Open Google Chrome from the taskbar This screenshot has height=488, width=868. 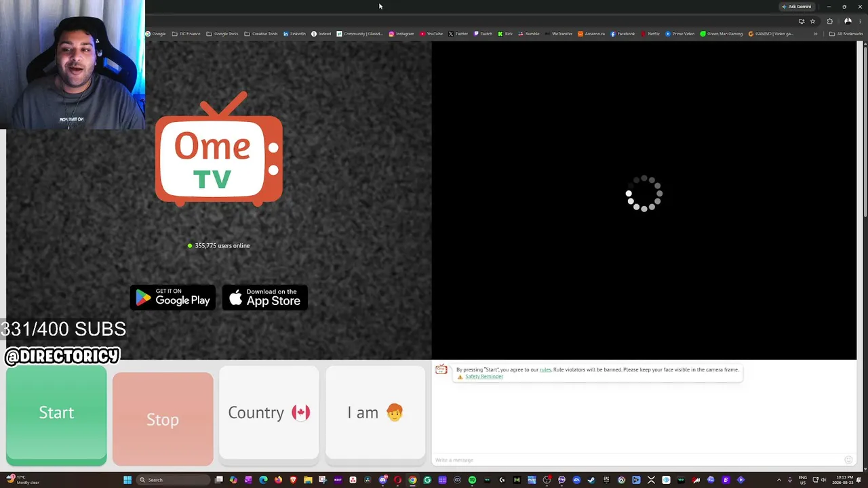412,480
